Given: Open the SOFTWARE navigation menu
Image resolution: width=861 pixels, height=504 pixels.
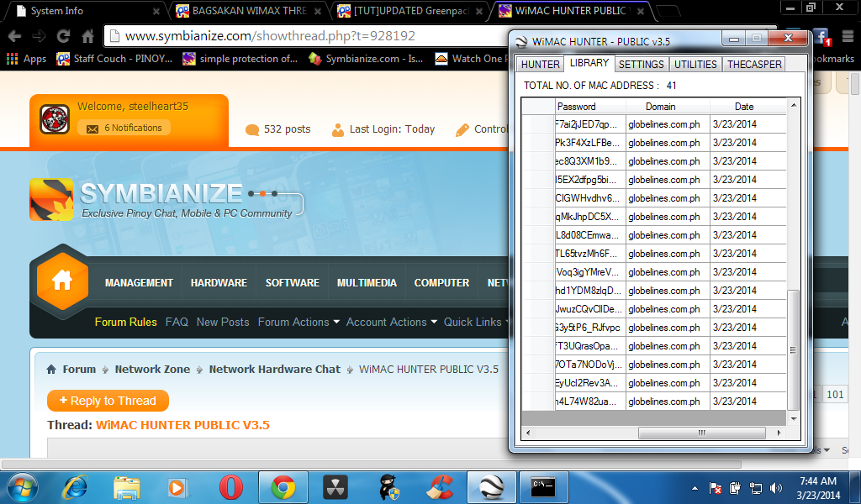Looking at the screenshot, I should pos(292,282).
